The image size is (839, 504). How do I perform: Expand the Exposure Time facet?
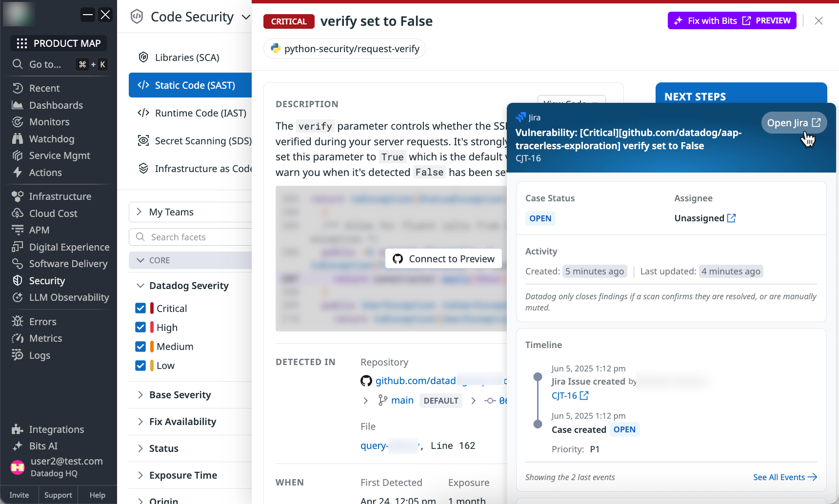140,475
